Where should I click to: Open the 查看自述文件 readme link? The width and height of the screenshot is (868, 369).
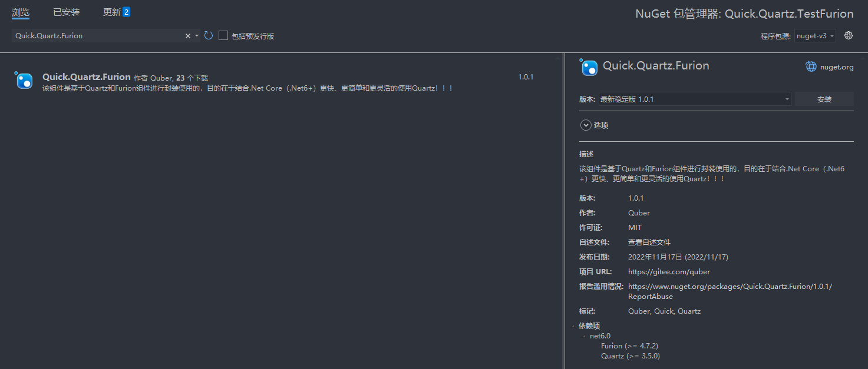tap(649, 242)
